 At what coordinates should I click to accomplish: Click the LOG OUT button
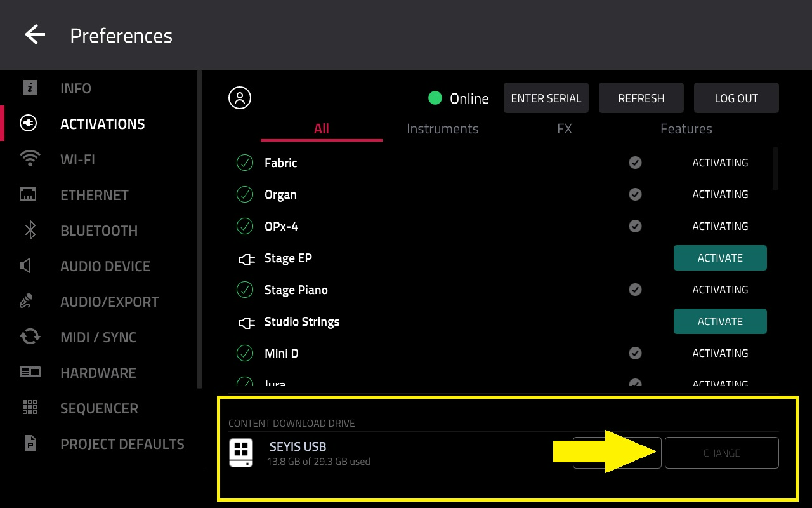pos(737,98)
